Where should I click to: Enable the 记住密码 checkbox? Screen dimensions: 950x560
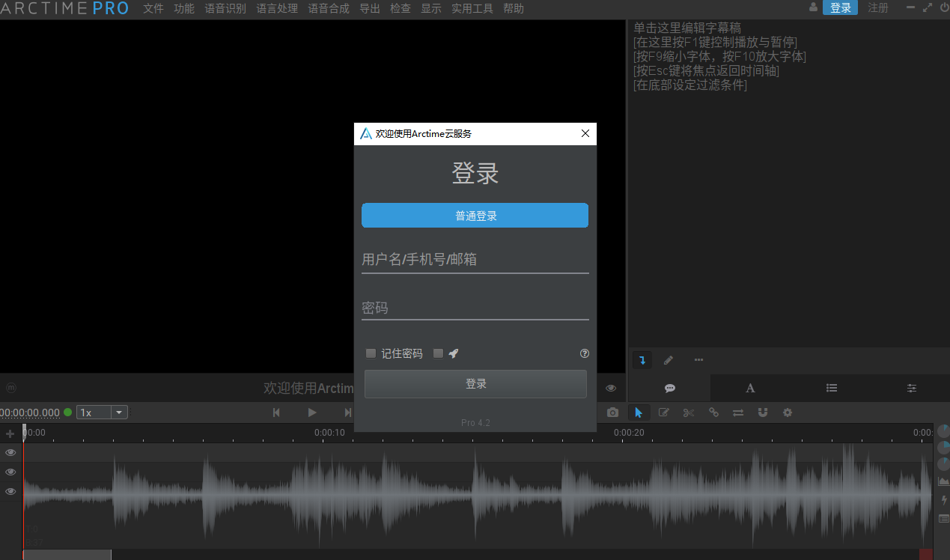click(x=371, y=353)
